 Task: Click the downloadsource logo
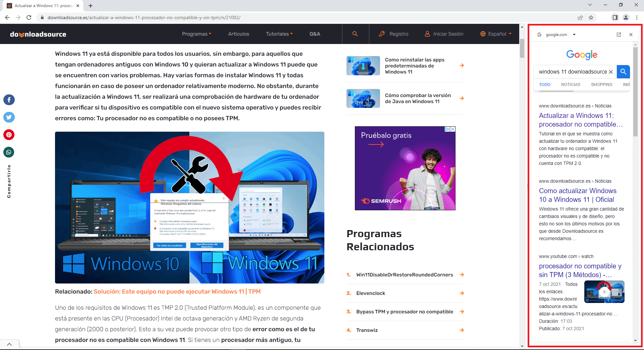click(x=38, y=34)
